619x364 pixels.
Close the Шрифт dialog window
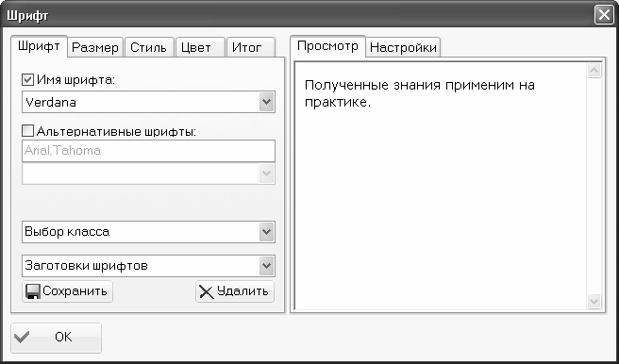pyautogui.click(x=604, y=15)
